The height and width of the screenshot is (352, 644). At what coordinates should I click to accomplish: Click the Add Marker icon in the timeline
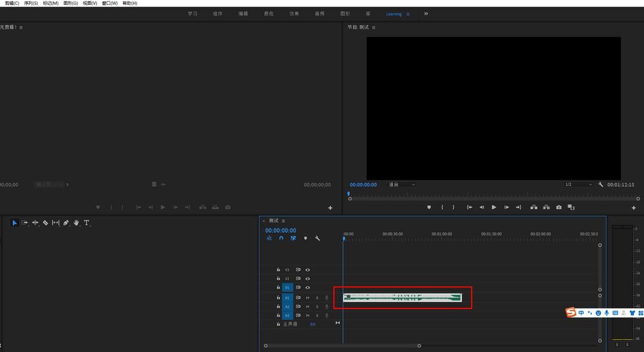(x=305, y=238)
